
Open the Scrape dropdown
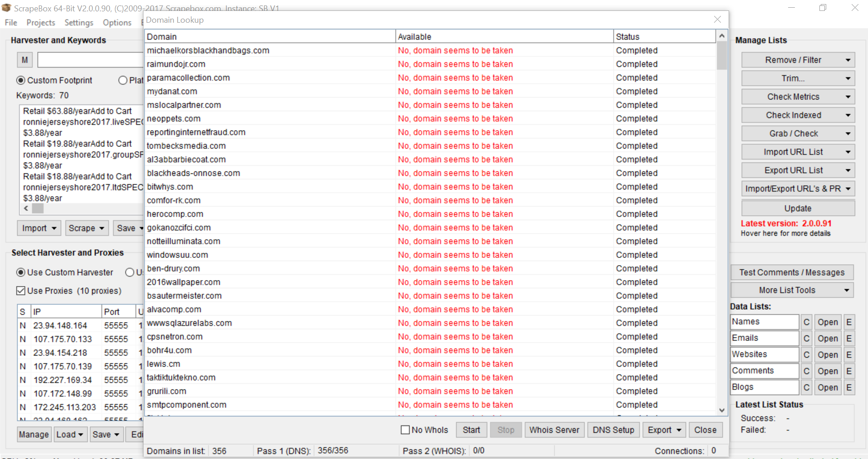87,228
